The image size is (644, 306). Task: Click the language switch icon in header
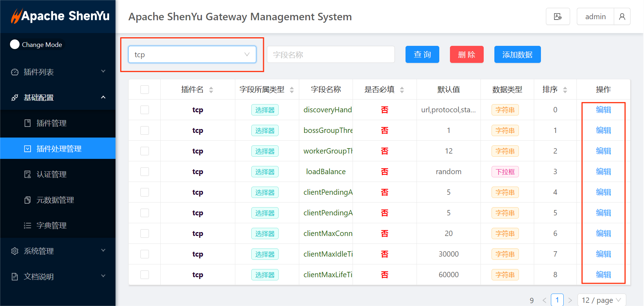point(558,17)
